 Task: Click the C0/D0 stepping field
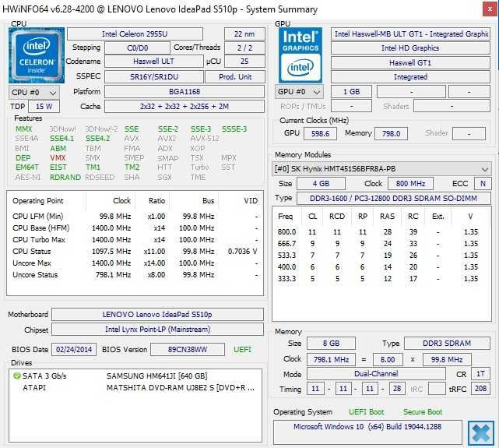(137, 48)
